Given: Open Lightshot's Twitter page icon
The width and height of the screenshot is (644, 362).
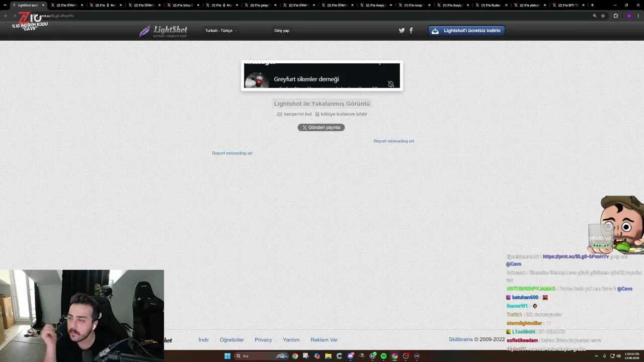Looking at the screenshot, I should [401, 31].
